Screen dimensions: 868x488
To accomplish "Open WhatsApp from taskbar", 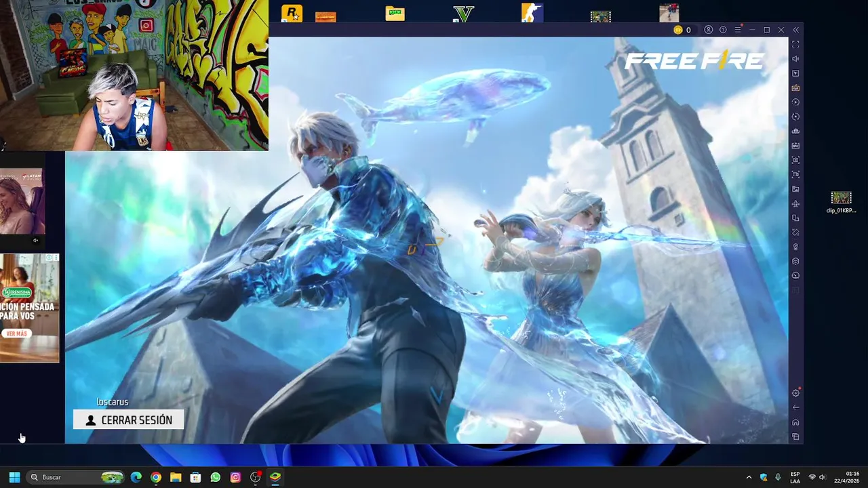I will (x=216, y=477).
